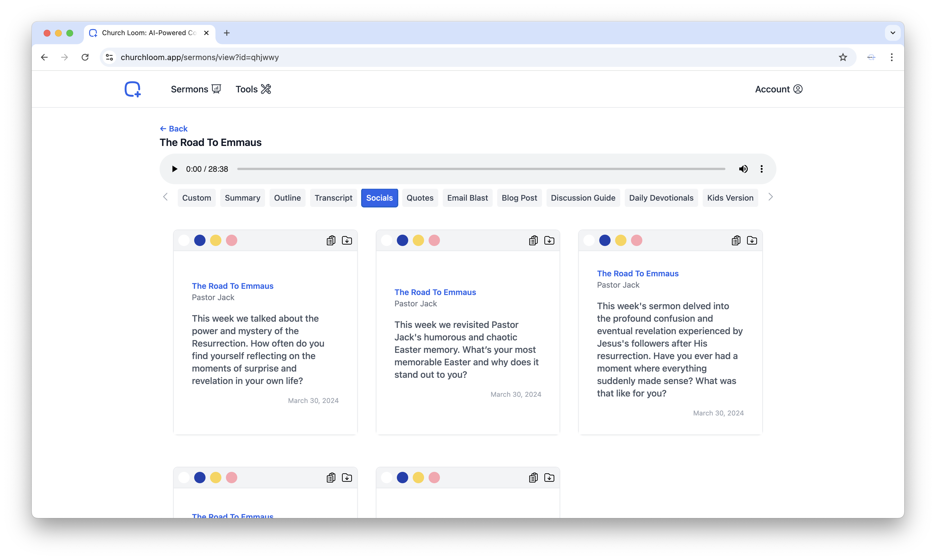Play the sermon audio
Image resolution: width=936 pixels, height=560 pixels.
[x=174, y=169]
